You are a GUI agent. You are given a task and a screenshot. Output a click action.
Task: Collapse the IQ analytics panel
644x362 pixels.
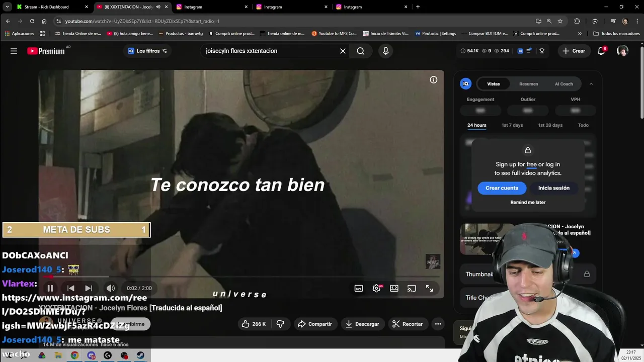pyautogui.click(x=591, y=84)
